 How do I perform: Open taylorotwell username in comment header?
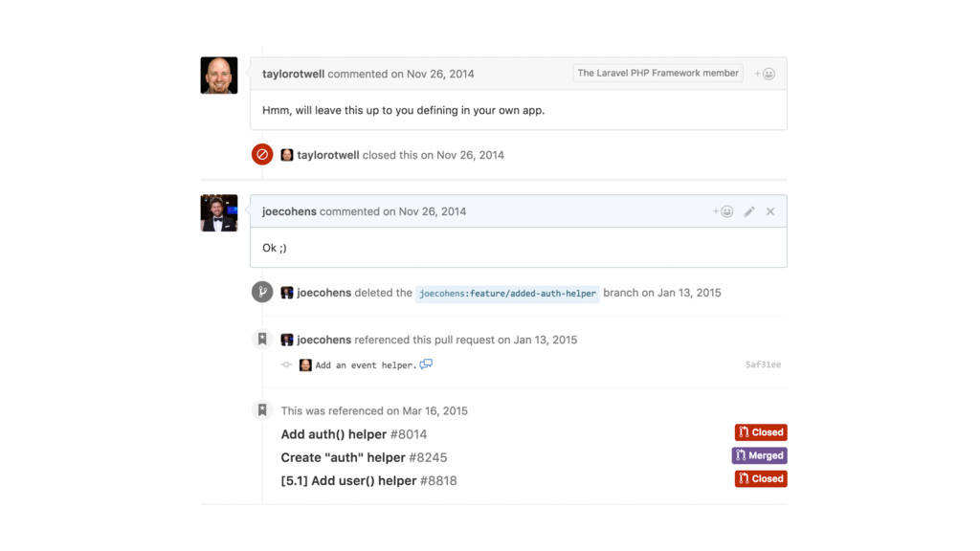coord(293,74)
